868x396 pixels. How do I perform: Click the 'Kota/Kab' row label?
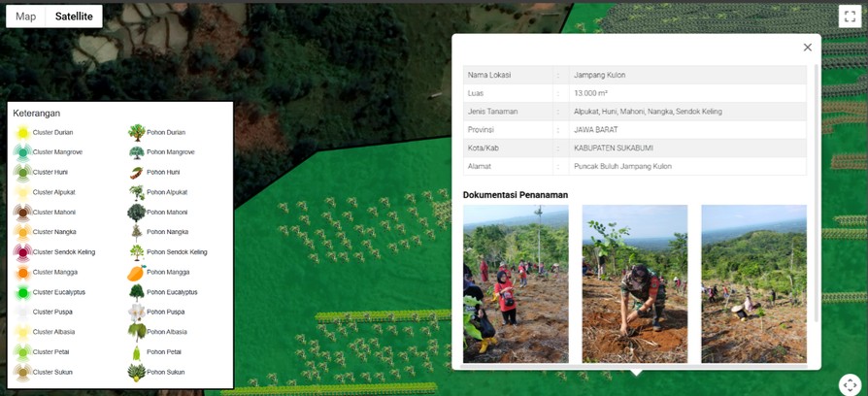483,148
